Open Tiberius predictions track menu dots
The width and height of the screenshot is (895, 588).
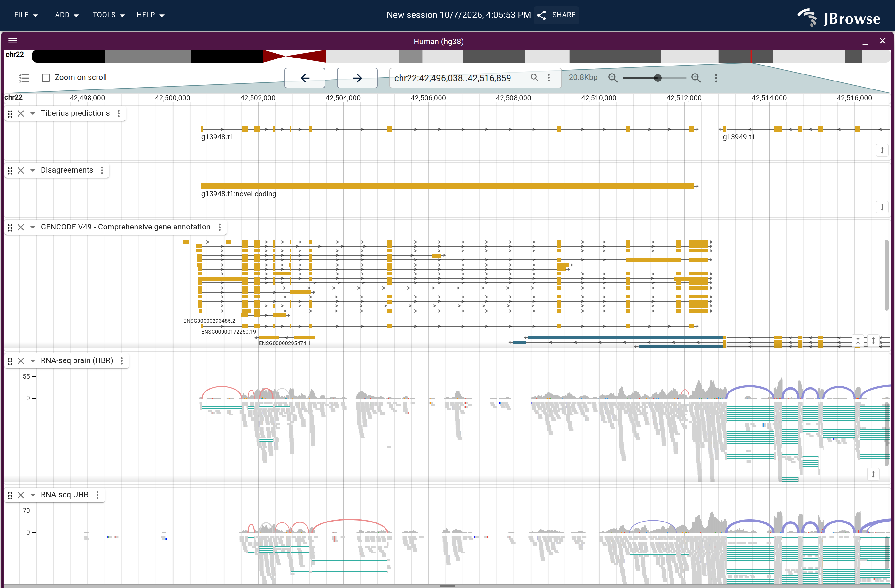point(119,113)
